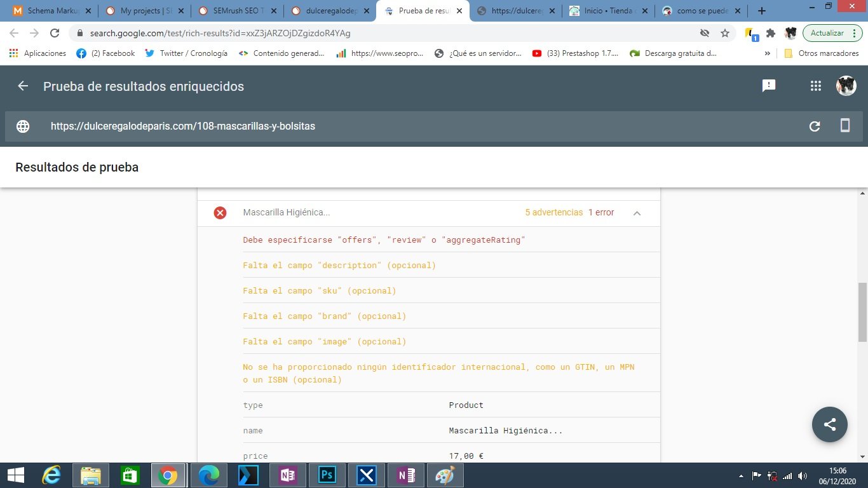The image size is (868, 488).
Task: Open a new browser tab
Action: click(762, 11)
